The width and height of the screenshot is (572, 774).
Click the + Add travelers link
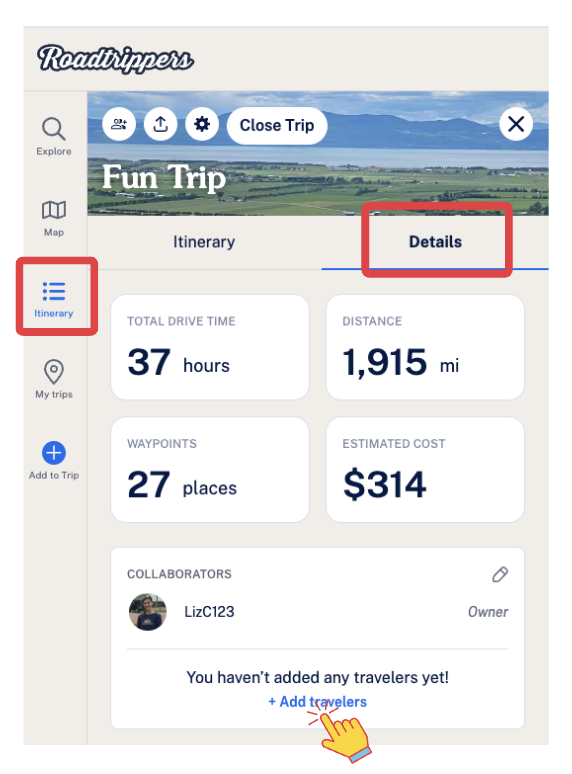point(317,701)
